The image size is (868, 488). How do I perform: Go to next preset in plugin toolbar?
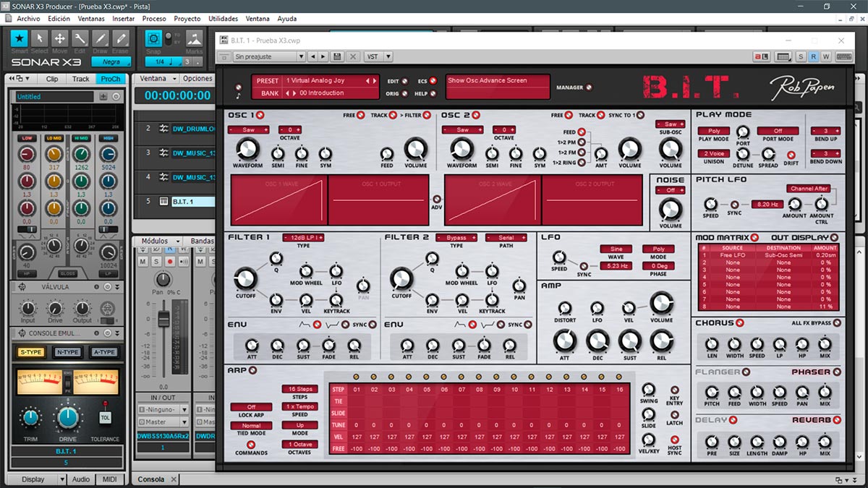point(323,56)
